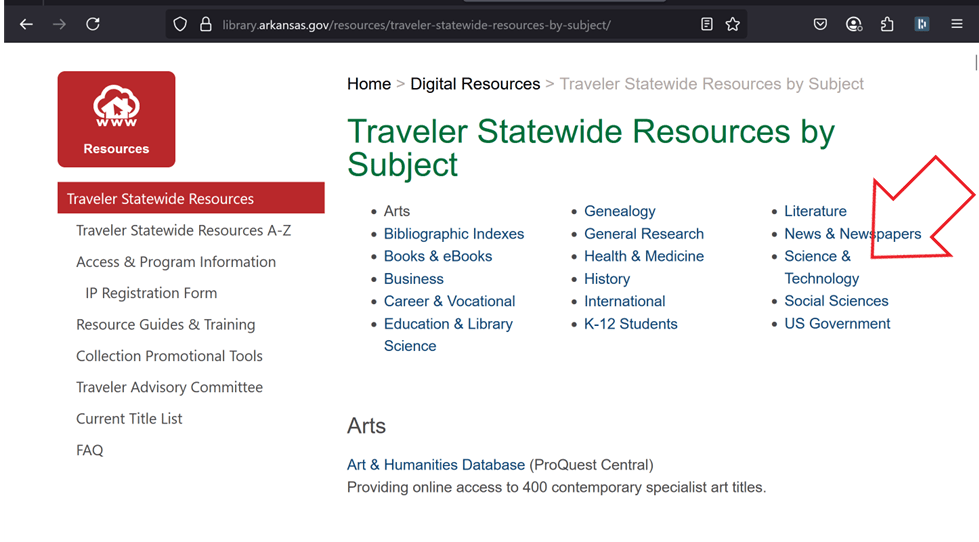Viewport: 979px width, 542px height.
Task: Open Art & Humanities Database link
Action: (x=435, y=465)
